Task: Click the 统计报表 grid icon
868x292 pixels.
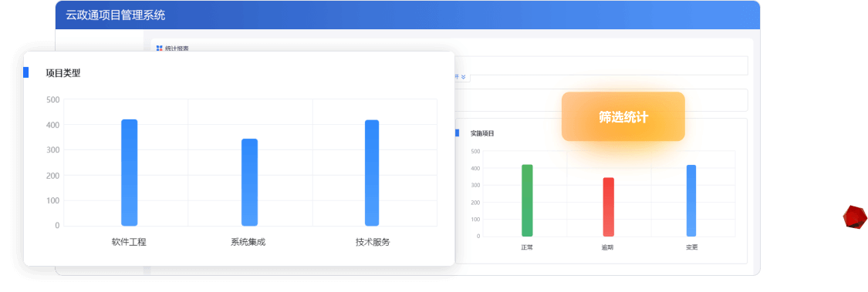Action: pos(160,48)
